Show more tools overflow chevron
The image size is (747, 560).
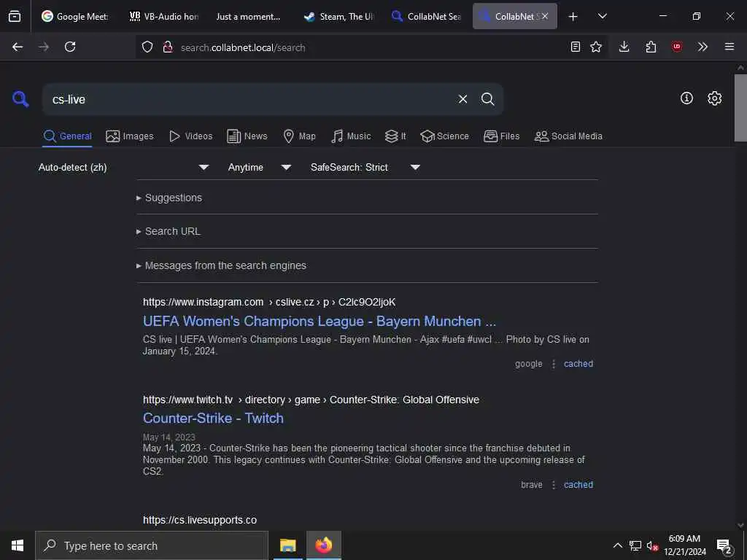pyautogui.click(x=703, y=47)
